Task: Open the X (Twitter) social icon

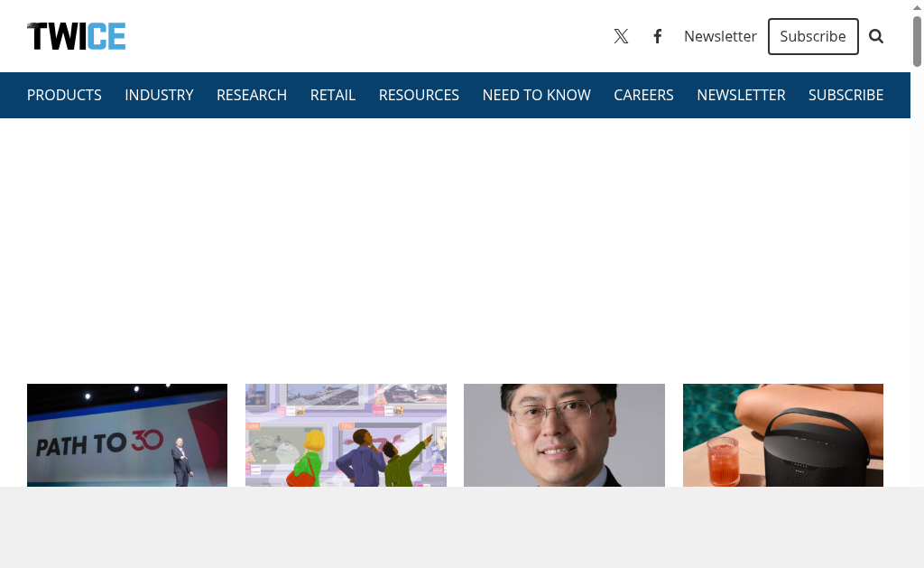Action: coord(621,36)
